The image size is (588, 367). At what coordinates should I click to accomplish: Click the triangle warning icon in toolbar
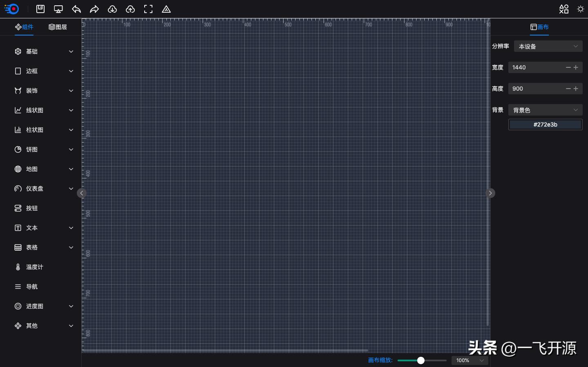coord(166,9)
